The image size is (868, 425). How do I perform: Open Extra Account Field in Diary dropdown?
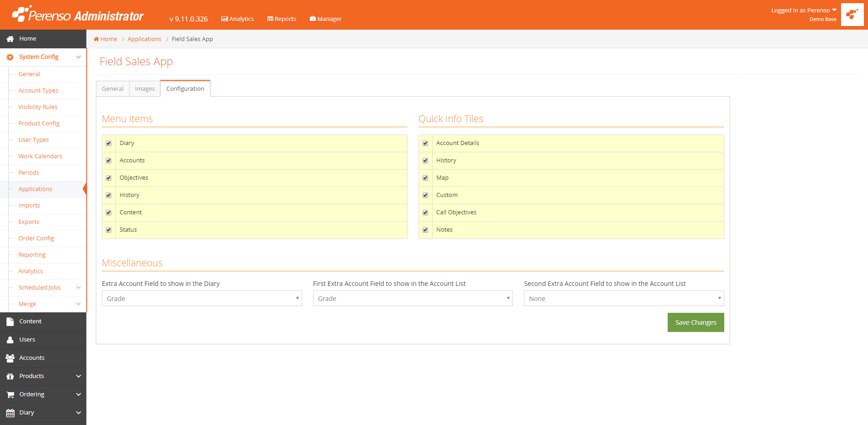tap(202, 298)
